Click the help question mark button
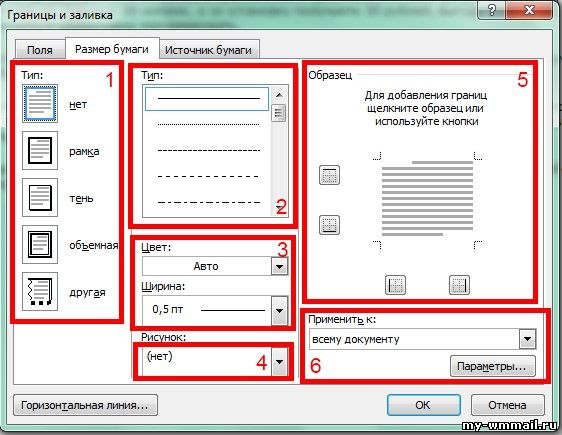Screen dimensions: 562x435 [492, 10]
